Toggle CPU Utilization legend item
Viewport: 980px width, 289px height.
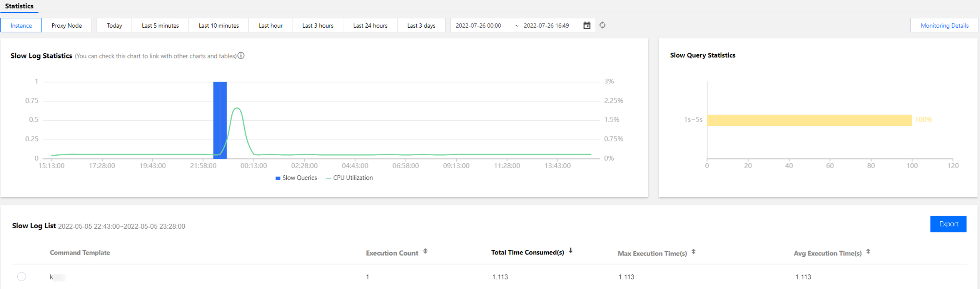tap(349, 178)
